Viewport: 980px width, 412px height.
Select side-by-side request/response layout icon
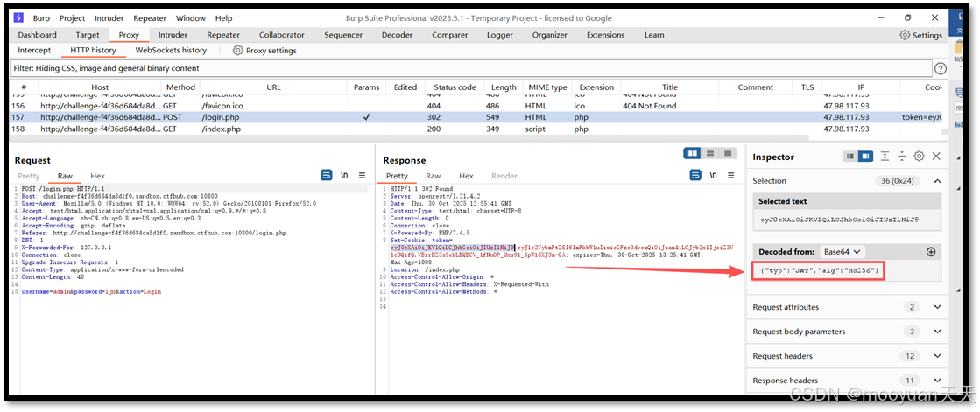click(692, 153)
